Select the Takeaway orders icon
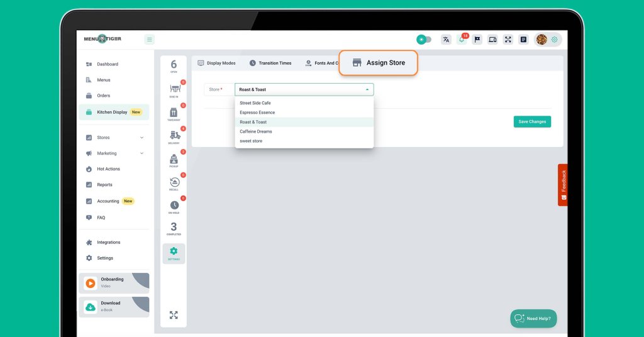This screenshot has height=337, width=644. (x=174, y=113)
